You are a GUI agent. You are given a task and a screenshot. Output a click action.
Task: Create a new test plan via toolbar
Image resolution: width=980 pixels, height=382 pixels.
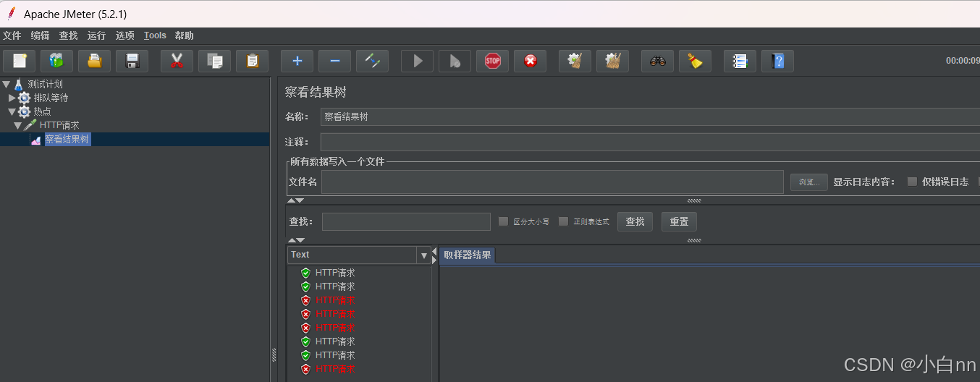tap(20, 61)
